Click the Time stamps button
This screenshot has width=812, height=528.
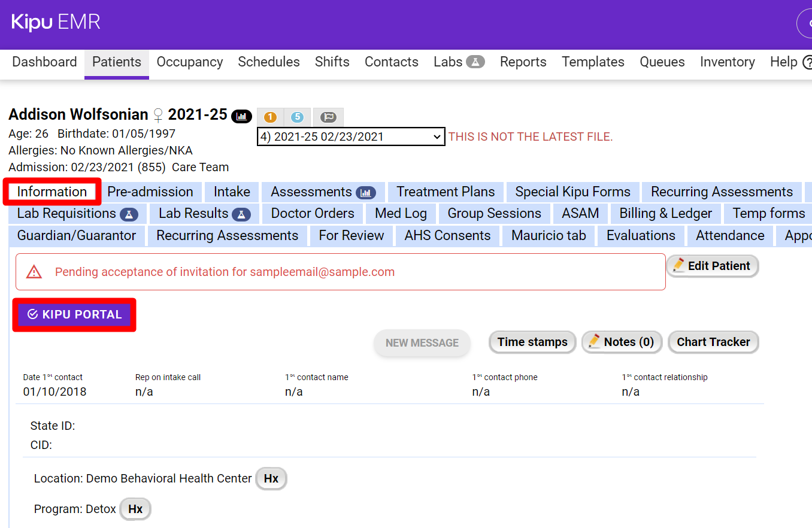pos(532,342)
